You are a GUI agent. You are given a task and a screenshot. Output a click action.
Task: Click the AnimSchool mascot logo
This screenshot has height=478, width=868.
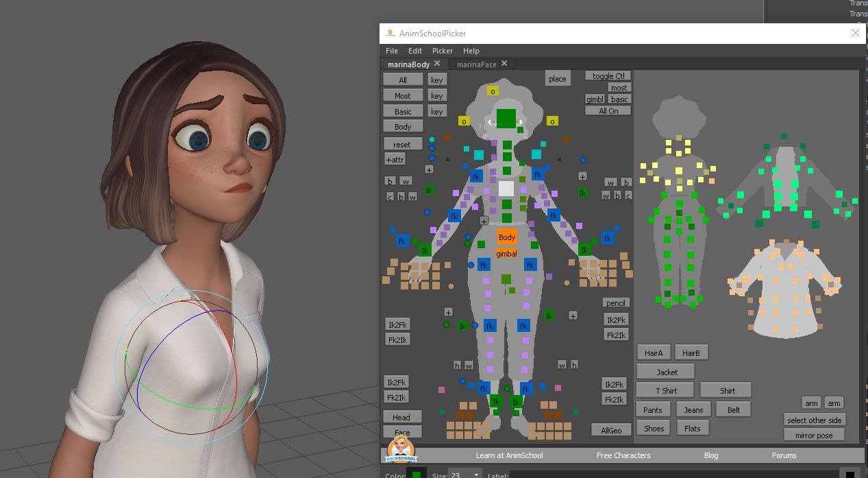[x=400, y=449]
